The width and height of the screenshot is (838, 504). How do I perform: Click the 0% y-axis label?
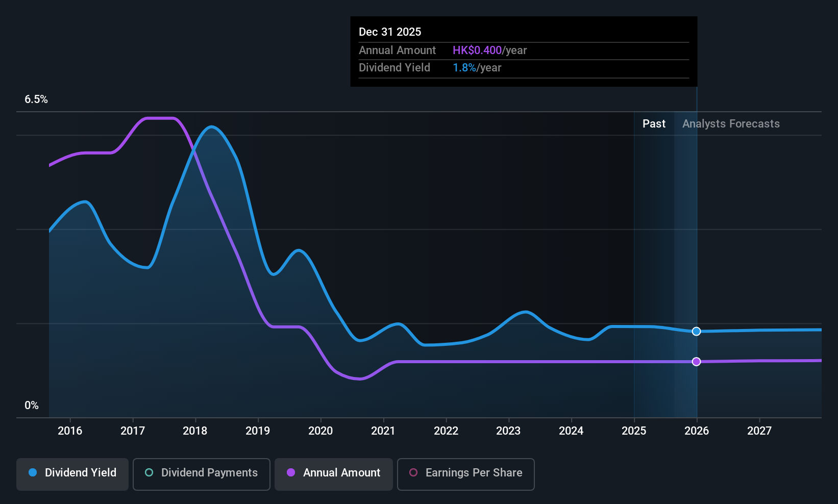point(32,406)
